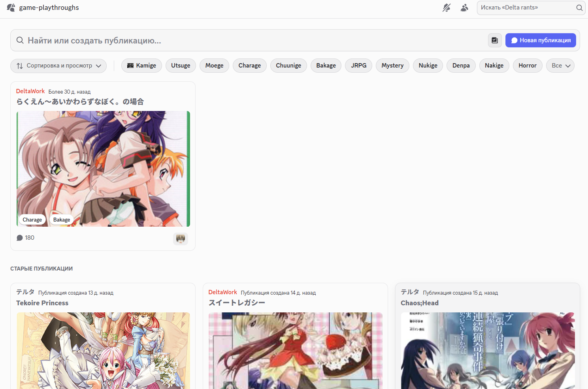Filter posts by Kamige tag
The height and width of the screenshot is (389, 588).
tap(141, 66)
